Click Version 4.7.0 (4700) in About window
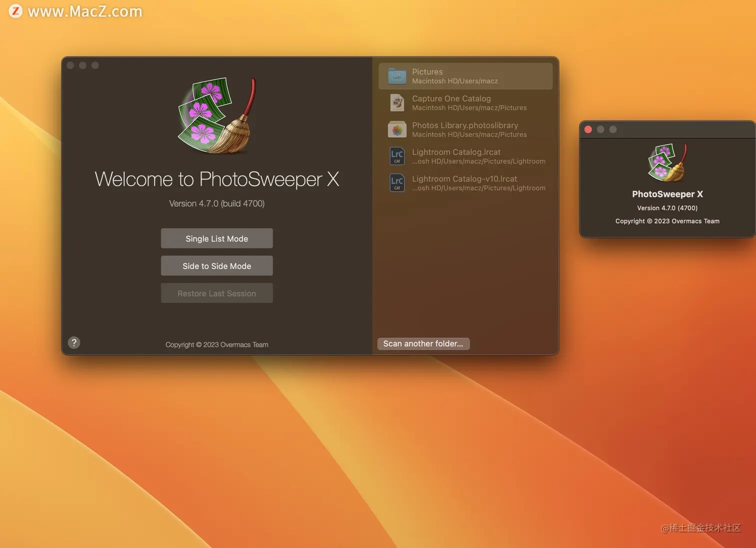Image resolution: width=756 pixels, height=548 pixels. [x=667, y=208]
